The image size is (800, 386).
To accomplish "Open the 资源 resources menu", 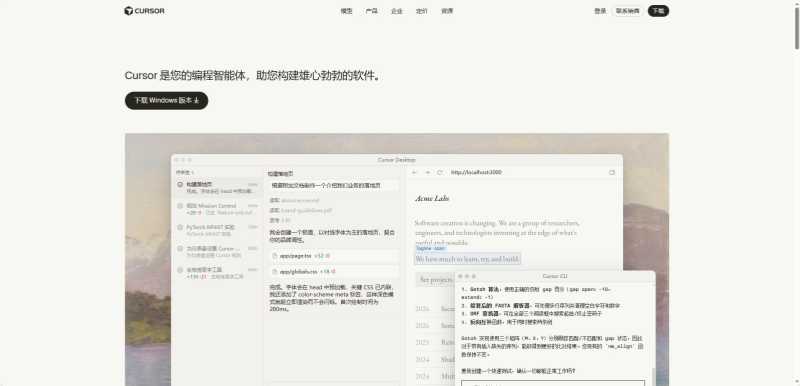I will click(x=447, y=11).
